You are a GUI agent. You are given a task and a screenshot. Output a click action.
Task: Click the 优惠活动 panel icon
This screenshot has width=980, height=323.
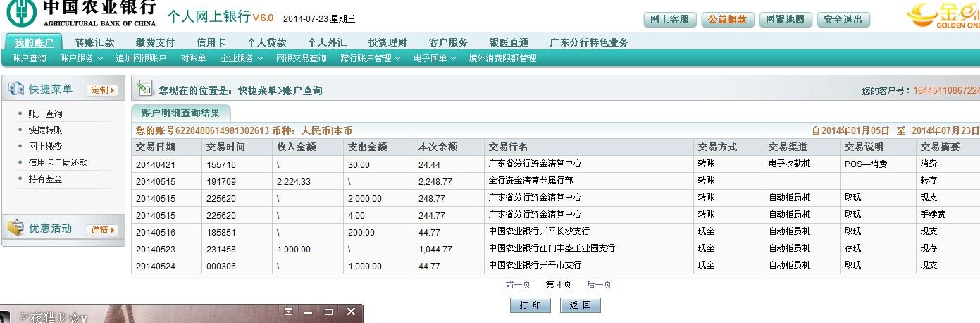(x=15, y=228)
